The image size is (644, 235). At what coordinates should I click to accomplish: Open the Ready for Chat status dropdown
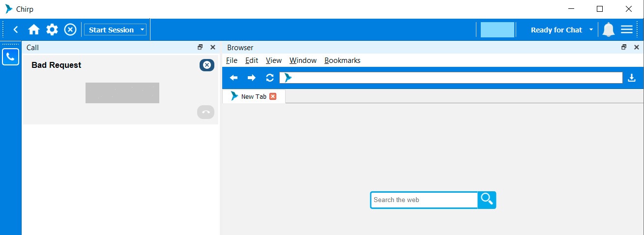(561, 30)
